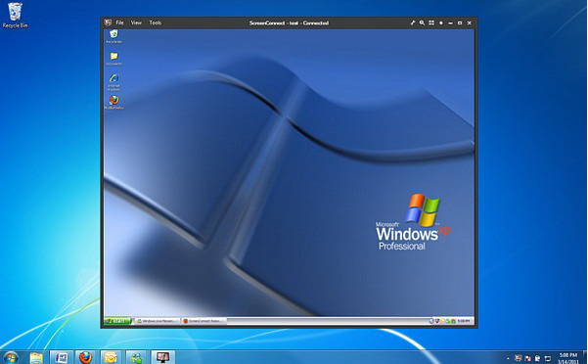The width and height of the screenshot is (588, 364).
Task: Click the green XP Start button
Action: (117, 321)
